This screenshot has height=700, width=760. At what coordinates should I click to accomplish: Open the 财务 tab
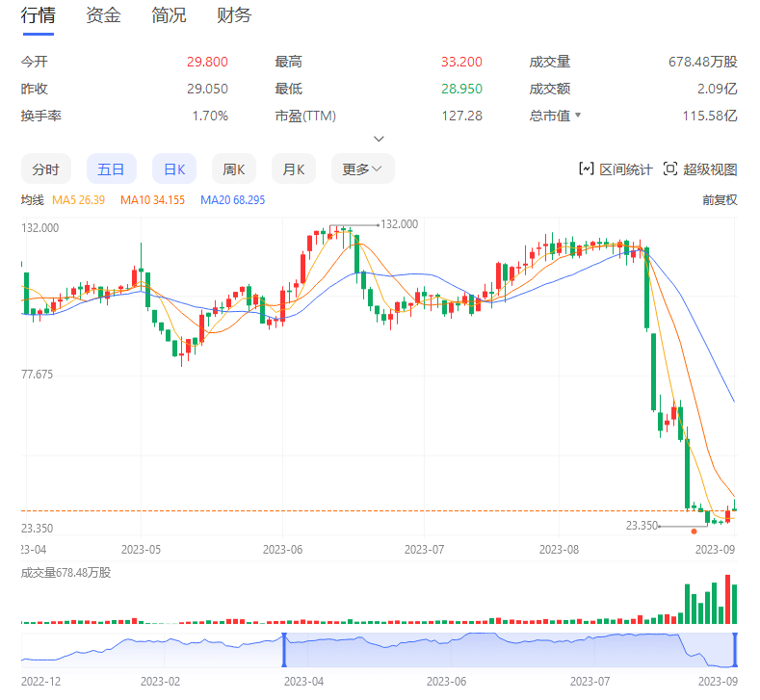pyautogui.click(x=234, y=15)
